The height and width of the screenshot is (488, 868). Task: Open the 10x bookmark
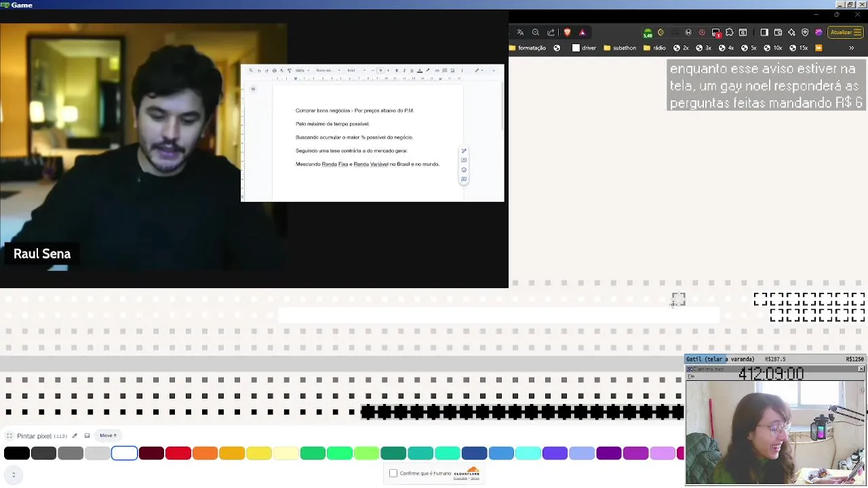pos(772,48)
